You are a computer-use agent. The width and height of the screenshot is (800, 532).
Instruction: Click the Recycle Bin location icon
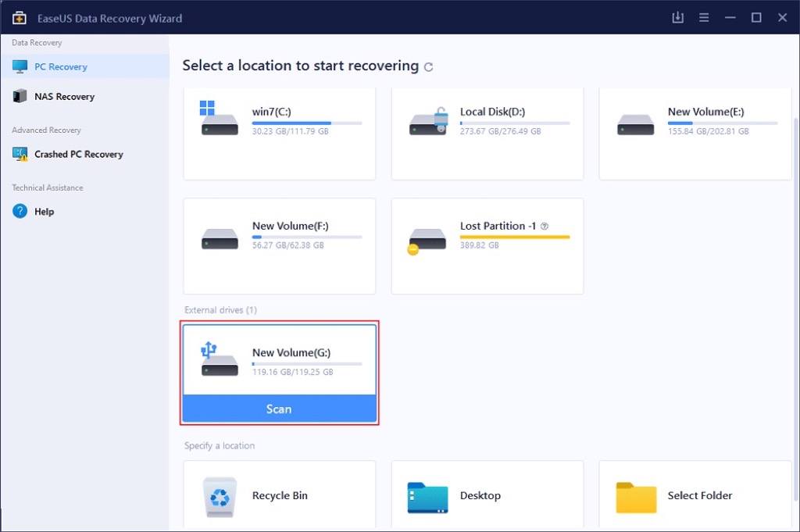tap(220, 497)
